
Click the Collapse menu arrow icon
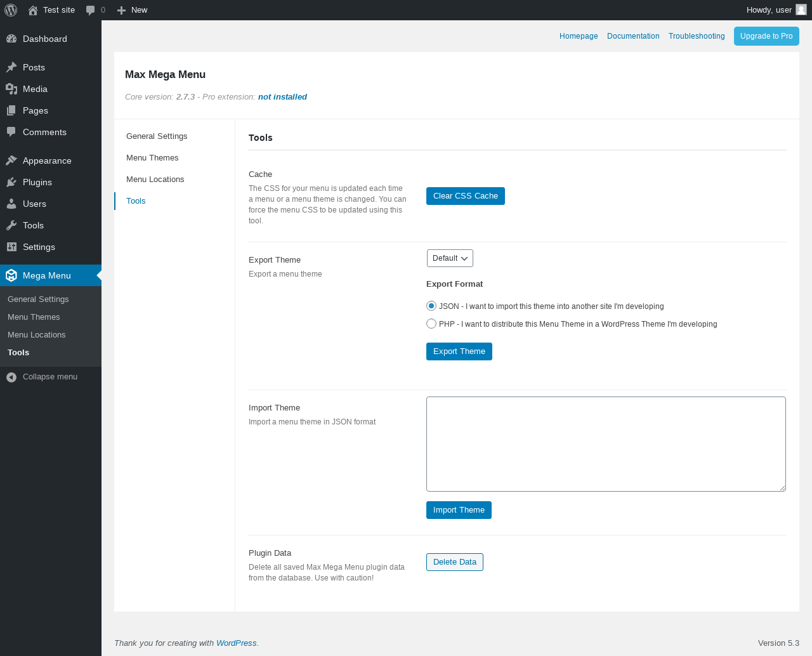point(11,377)
